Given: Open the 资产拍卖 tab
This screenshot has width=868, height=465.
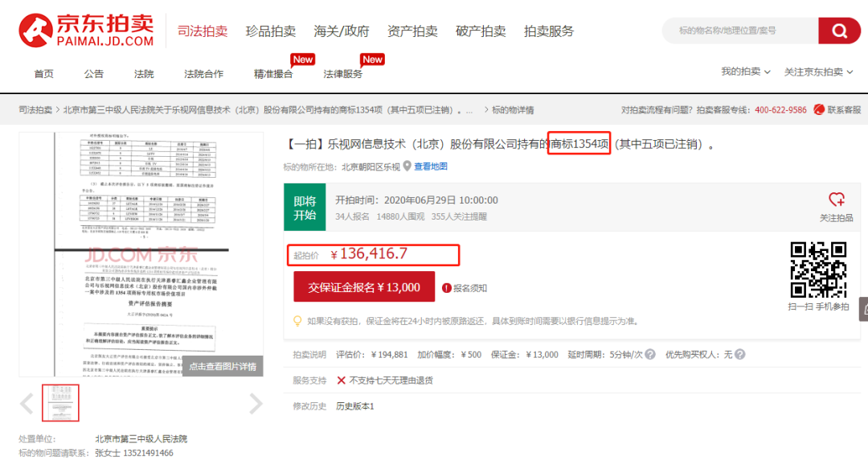Looking at the screenshot, I should click(411, 31).
